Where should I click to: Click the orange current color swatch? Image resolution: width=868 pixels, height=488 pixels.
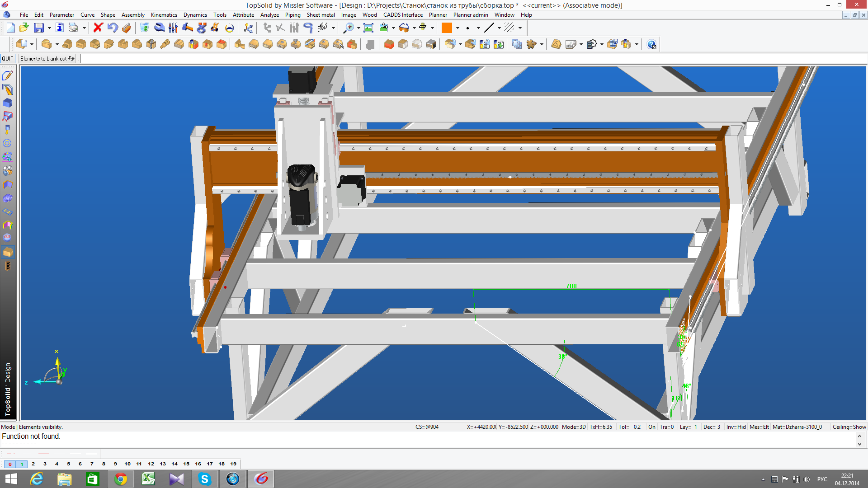pyautogui.click(x=447, y=28)
